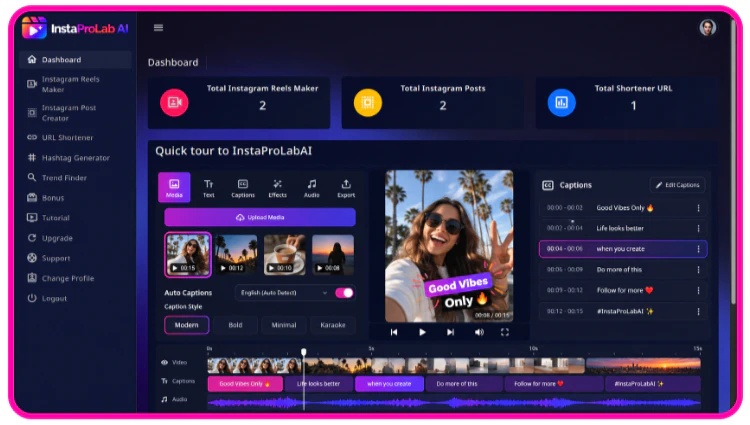The width and height of the screenshot is (750, 425).
Task: Mute the preview volume
Action: (x=479, y=332)
